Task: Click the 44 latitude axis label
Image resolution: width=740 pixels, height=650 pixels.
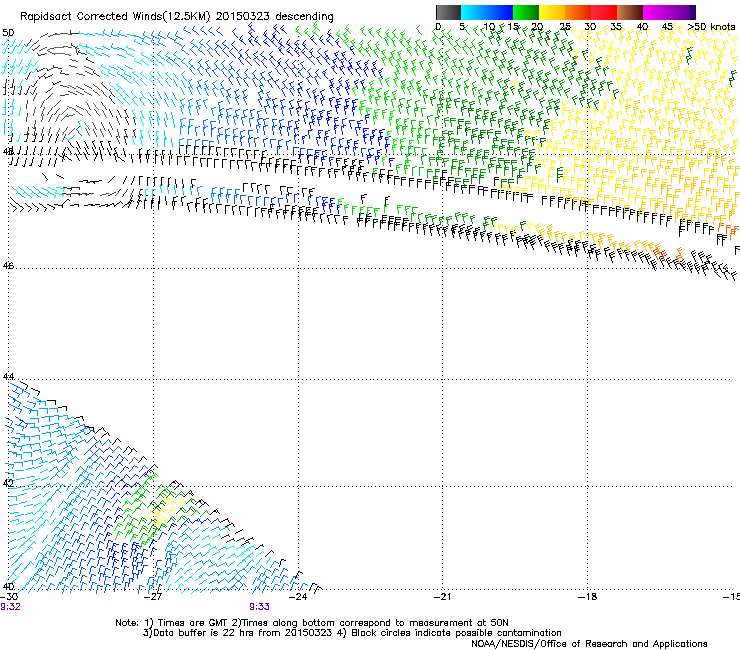Action: click(8, 377)
